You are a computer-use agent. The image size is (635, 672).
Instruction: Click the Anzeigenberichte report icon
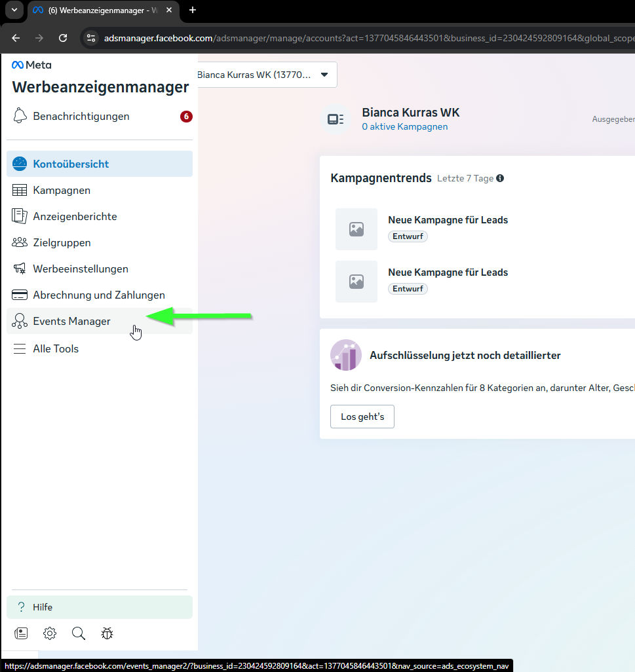coord(20,216)
